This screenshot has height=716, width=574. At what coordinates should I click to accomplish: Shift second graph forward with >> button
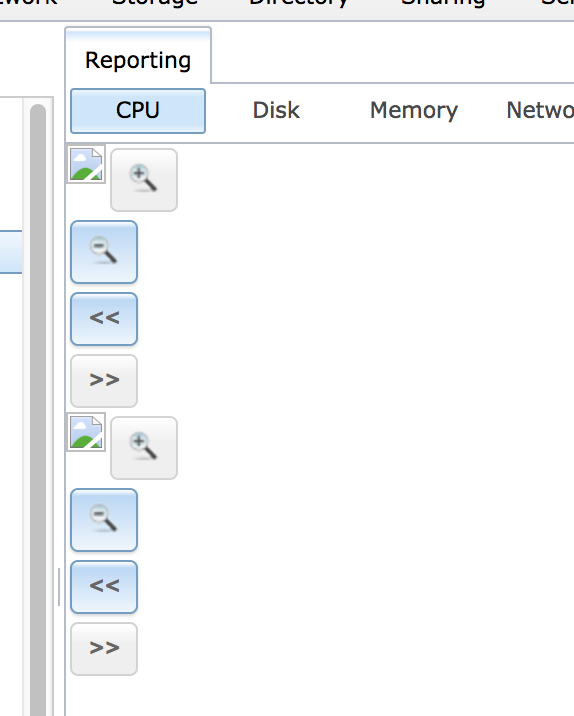coord(104,649)
